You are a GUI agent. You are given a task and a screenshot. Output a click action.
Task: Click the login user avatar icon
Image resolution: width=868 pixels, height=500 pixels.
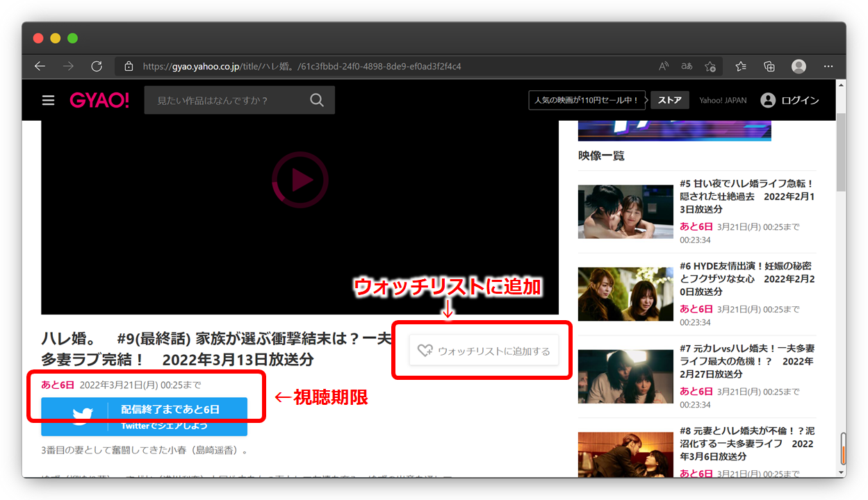tap(768, 100)
